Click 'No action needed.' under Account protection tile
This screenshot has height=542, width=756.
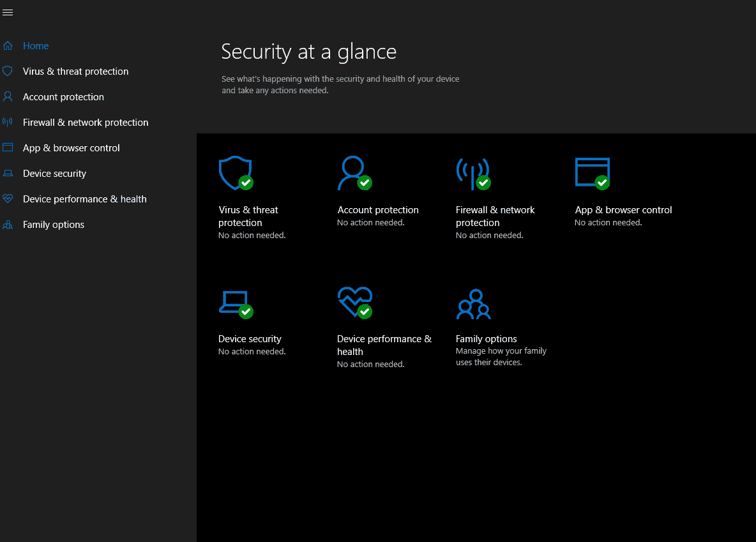coord(371,222)
